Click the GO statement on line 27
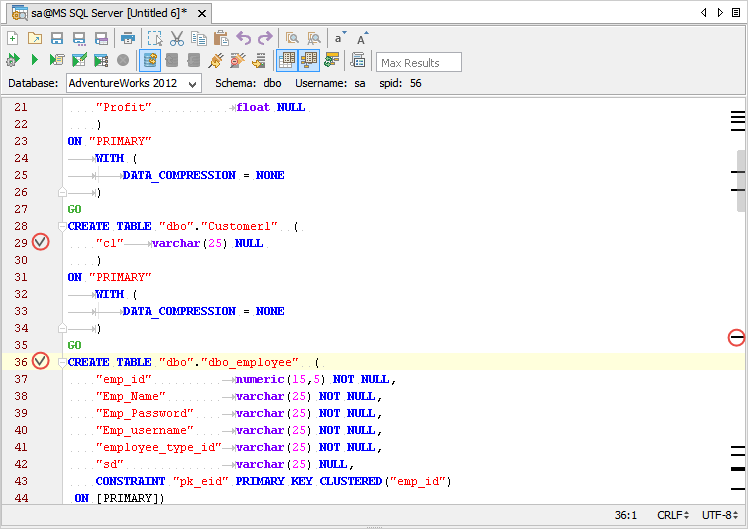748x529 pixels. click(74, 209)
